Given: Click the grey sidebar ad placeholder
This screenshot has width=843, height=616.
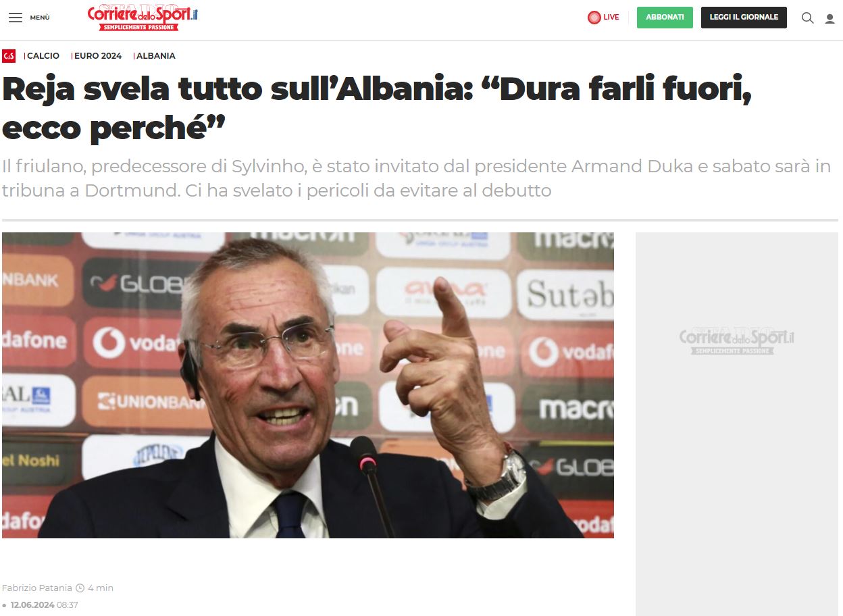Looking at the screenshot, I should [737, 424].
